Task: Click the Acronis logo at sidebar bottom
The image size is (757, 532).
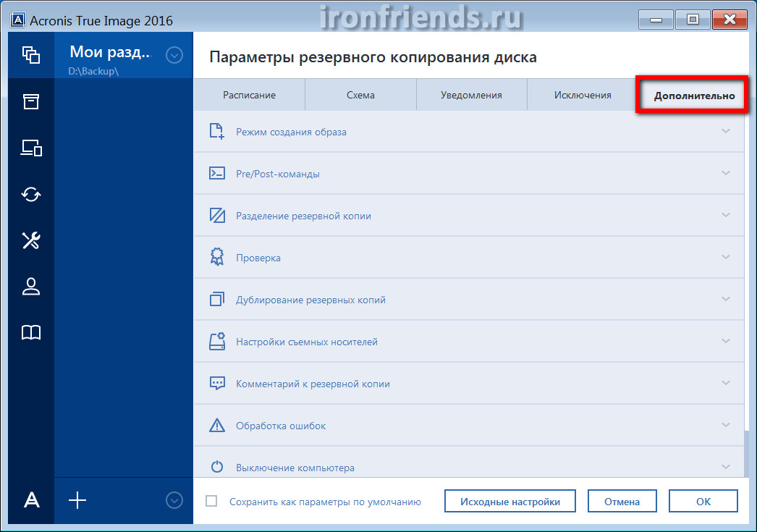Action: [x=31, y=500]
